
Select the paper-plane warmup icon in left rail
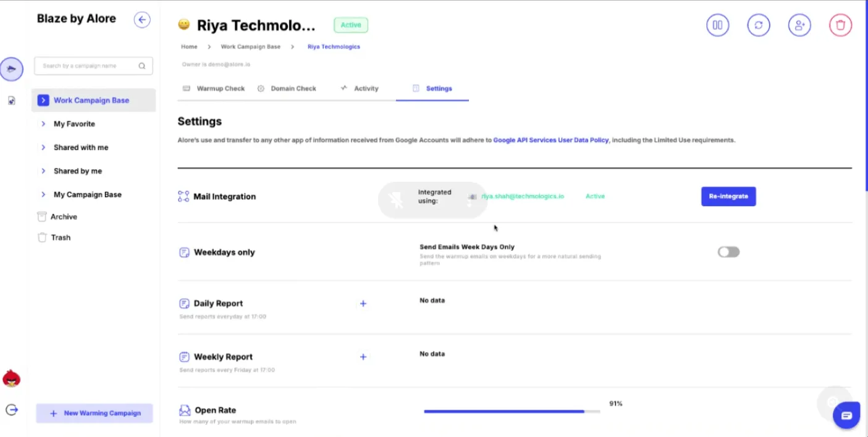tap(11, 69)
